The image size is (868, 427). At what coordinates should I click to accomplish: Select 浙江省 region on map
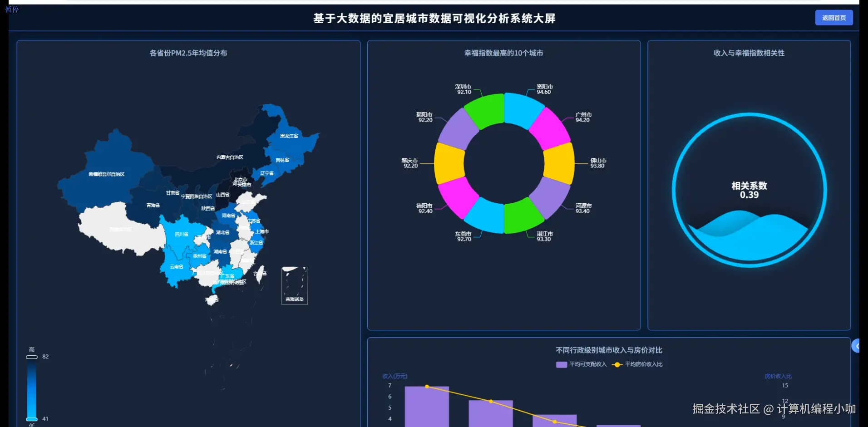[x=256, y=243]
